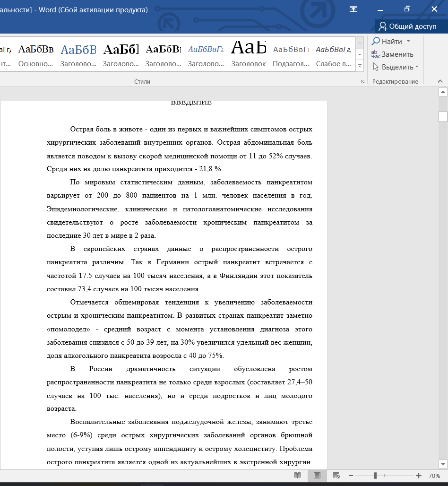
Task: Expand the Найти dropdown arrow
Action: pyautogui.click(x=408, y=42)
